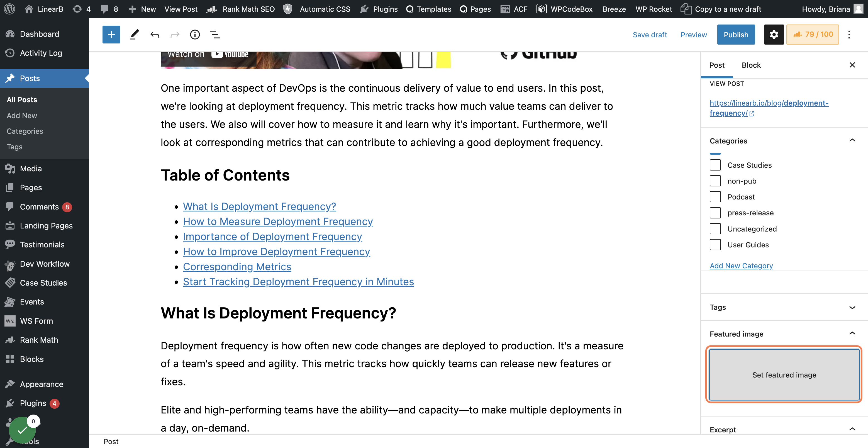Click the Publish button
This screenshot has width=868, height=448.
point(736,34)
